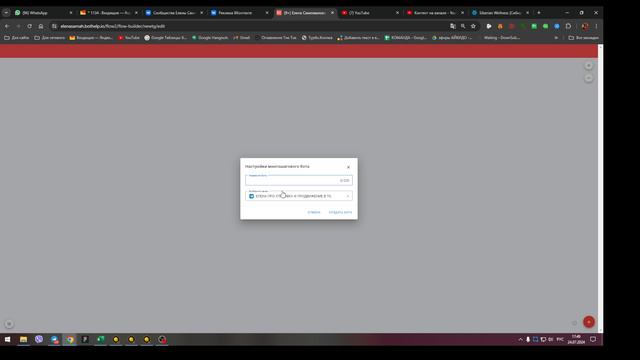Open the tab search dropdown arrow
This screenshot has width=640, height=360.
pyautogui.click(x=6, y=13)
